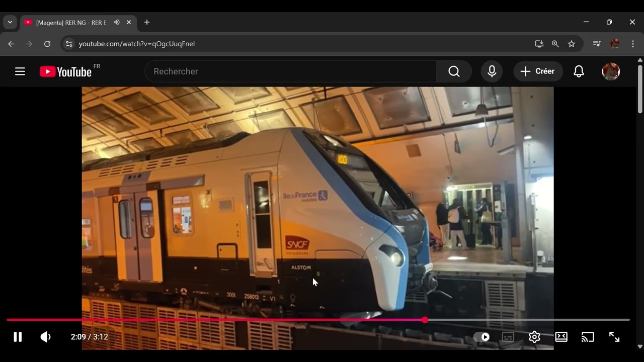Start voice search with the microphone
644x362 pixels.
point(492,71)
